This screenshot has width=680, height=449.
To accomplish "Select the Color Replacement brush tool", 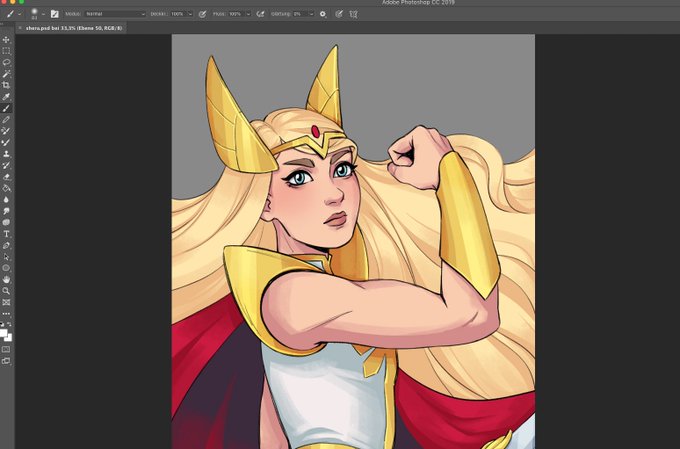I will pyautogui.click(x=6, y=131).
